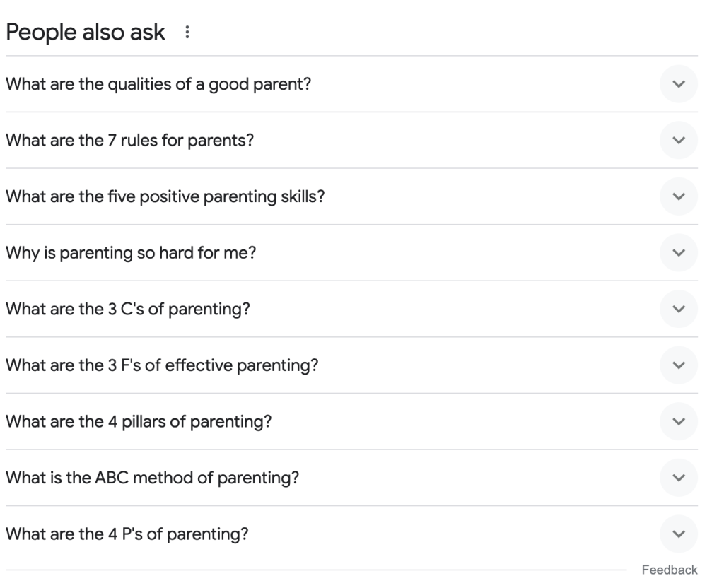Expand chevron for 3 F's of effective parenting
Screen dimensions: 724x588
pyautogui.click(x=679, y=365)
